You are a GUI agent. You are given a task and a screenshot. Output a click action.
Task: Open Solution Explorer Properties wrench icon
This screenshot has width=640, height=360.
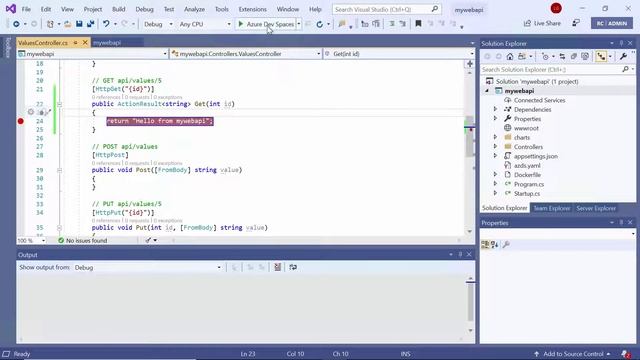[623, 56]
